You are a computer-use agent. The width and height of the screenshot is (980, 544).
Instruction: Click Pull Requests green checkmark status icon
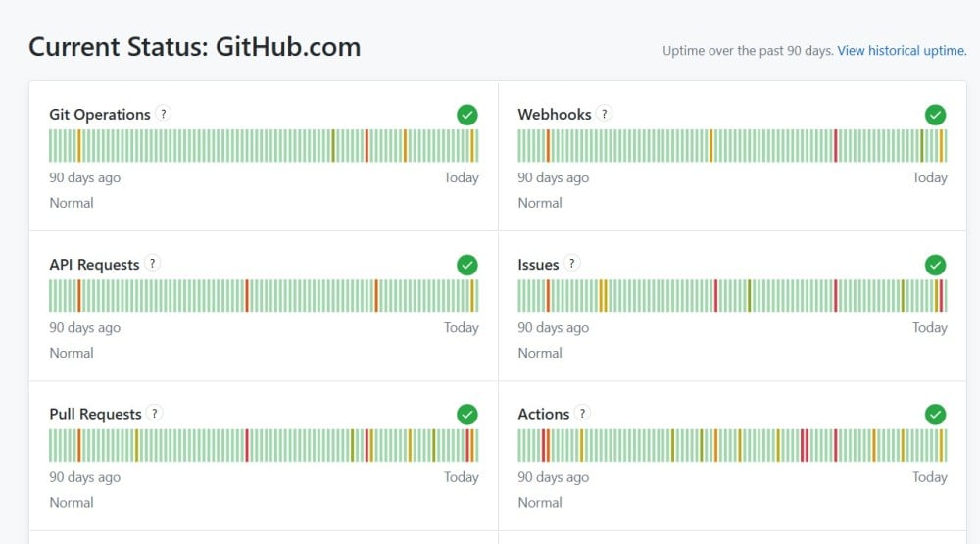(467, 415)
